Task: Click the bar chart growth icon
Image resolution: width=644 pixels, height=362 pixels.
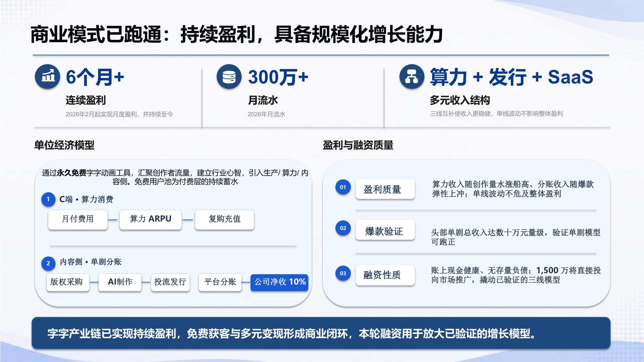Action: 48,76
